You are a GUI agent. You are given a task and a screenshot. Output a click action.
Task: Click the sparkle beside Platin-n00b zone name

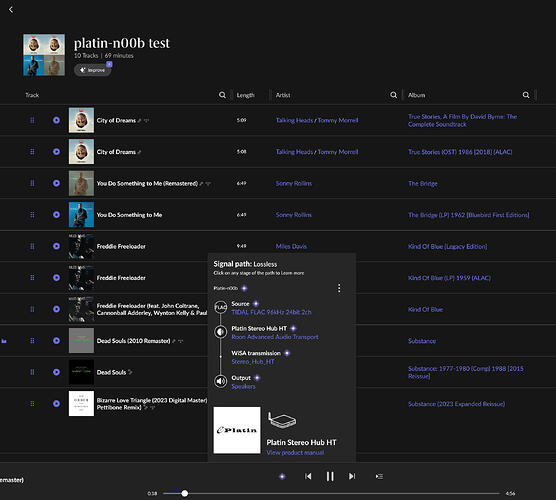244,288
